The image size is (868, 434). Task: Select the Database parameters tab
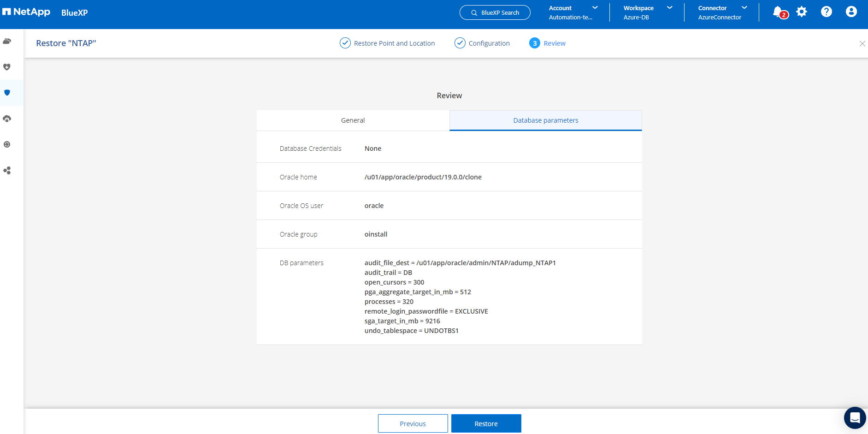pos(545,120)
